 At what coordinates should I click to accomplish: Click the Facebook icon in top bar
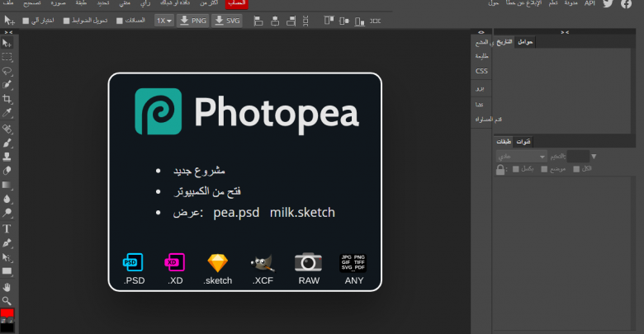point(627,4)
